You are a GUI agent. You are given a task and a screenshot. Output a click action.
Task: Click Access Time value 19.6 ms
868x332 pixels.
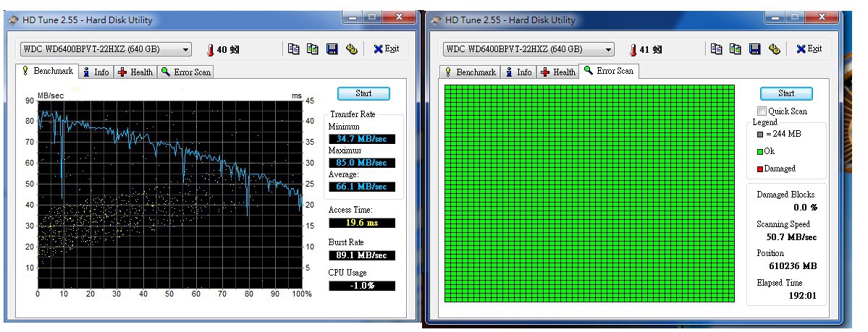point(362,223)
